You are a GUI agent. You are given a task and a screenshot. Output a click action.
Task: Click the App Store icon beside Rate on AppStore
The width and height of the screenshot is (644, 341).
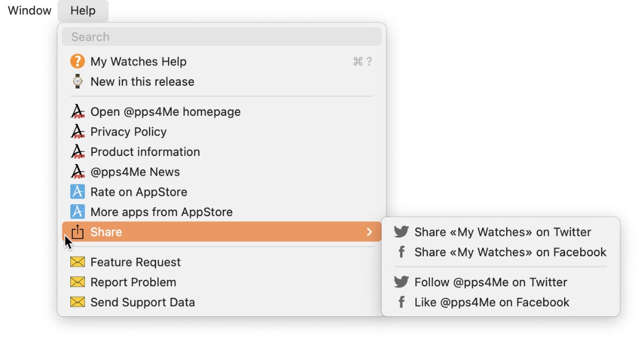point(78,192)
